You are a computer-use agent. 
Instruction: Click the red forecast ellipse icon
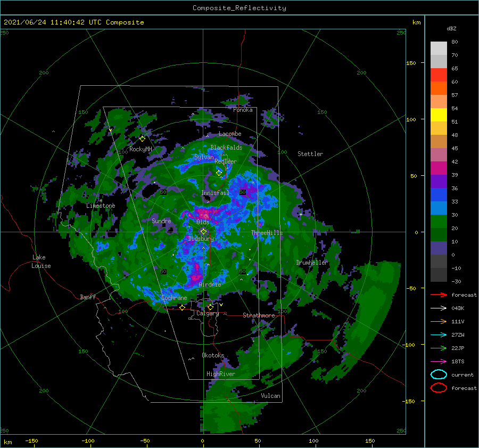tap(439, 388)
